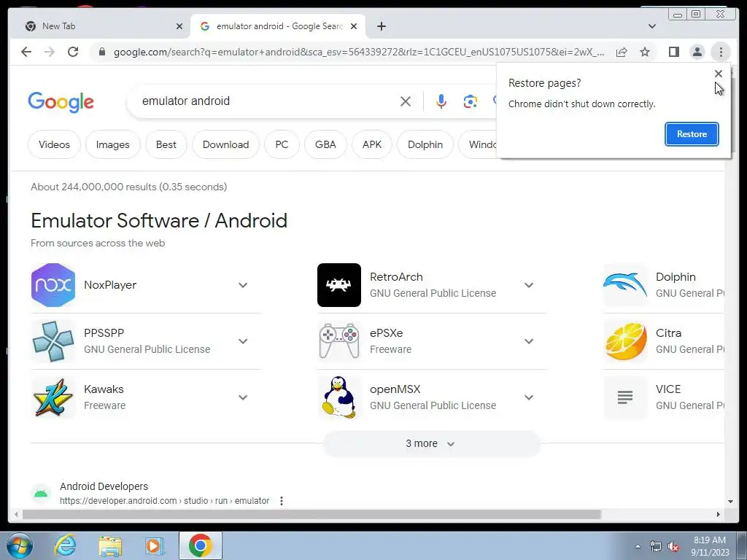Expand the PPSSPP entry

tap(243, 341)
